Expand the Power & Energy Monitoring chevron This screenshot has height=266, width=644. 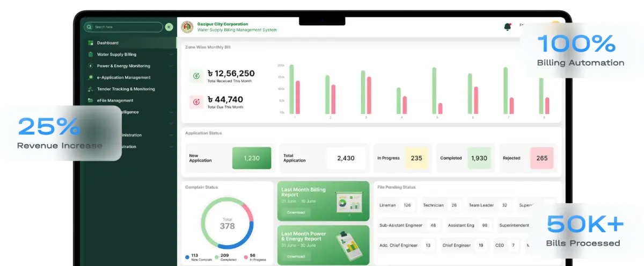point(171,66)
